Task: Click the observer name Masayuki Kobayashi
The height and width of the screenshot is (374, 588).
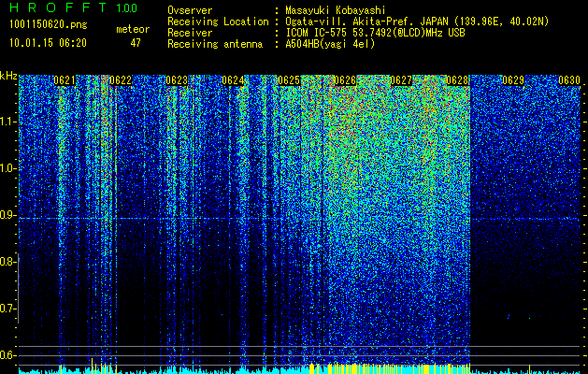Action: (336, 10)
